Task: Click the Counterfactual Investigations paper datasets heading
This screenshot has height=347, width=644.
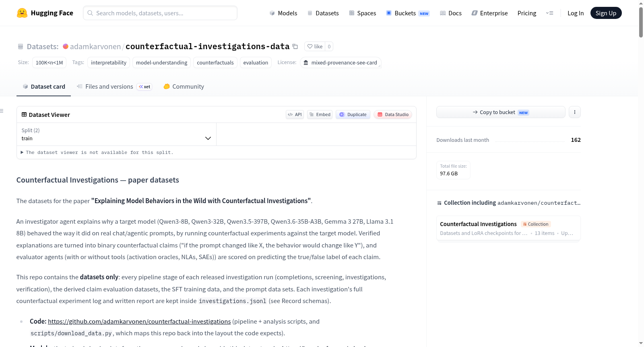Action: point(98,180)
